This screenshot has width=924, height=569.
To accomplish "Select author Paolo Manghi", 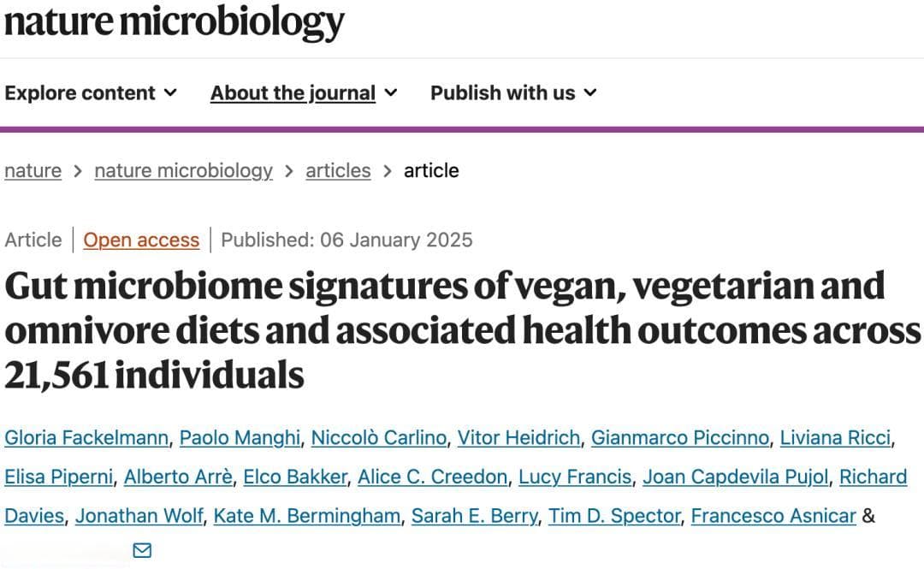I will pyautogui.click(x=240, y=437).
